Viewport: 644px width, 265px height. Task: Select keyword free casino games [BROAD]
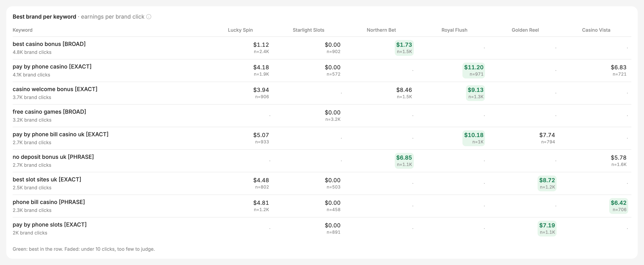49,112
